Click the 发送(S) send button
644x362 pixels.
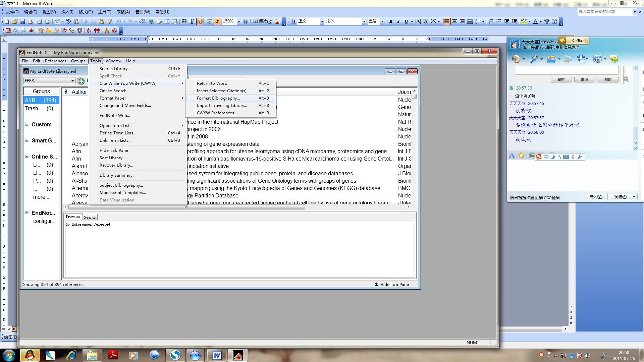pyautogui.click(x=620, y=197)
